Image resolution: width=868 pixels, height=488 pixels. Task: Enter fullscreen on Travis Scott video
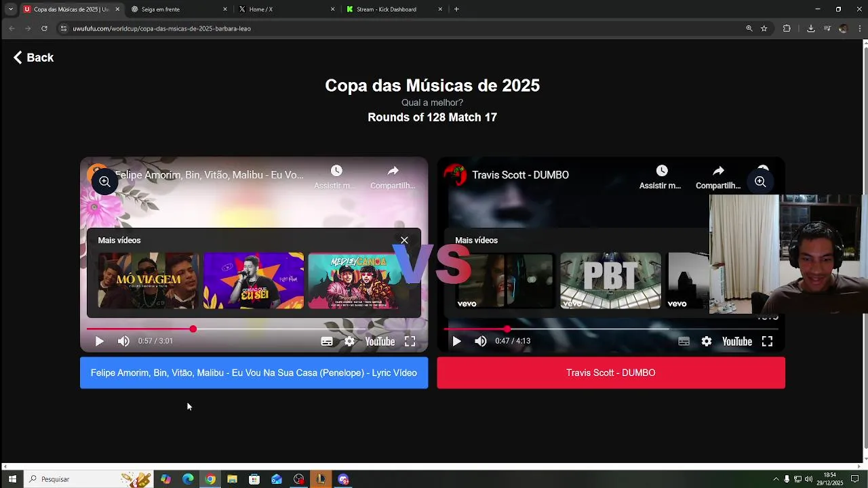pyautogui.click(x=767, y=342)
